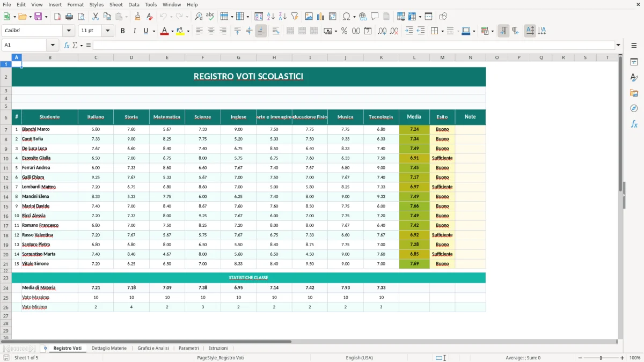Toggle Align Left
The height and width of the screenshot is (362, 644).
tap(199, 31)
